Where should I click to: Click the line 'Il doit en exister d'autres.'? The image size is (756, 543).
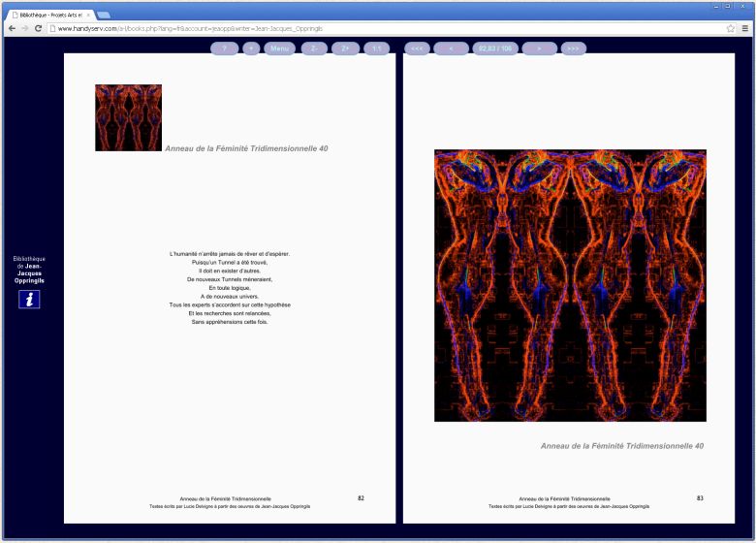[x=230, y=271]
